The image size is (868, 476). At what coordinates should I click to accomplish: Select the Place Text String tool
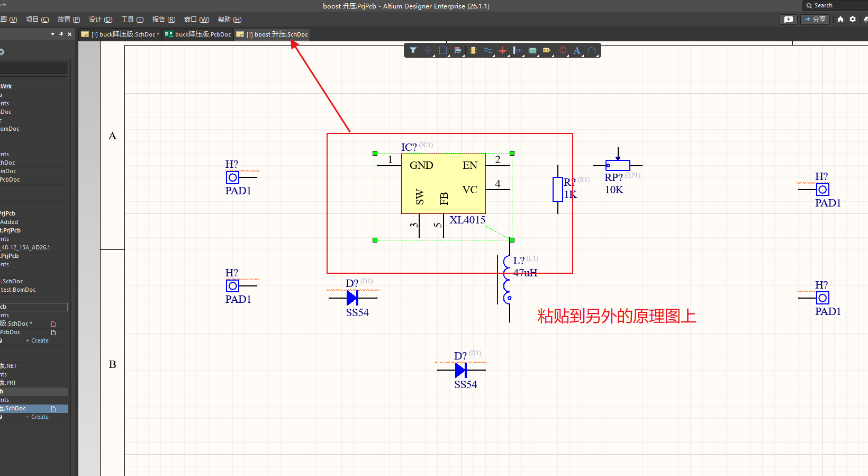click(x=577, y=50)
